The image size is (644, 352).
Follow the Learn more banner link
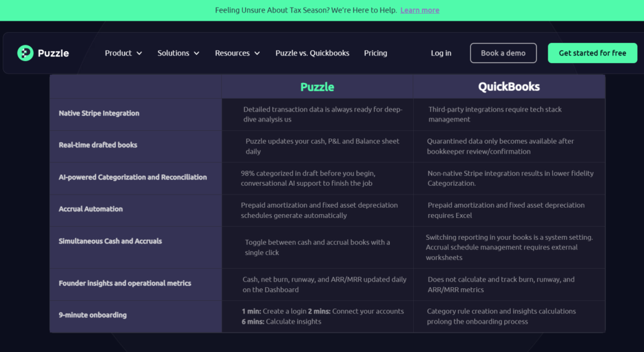[419, 10]
